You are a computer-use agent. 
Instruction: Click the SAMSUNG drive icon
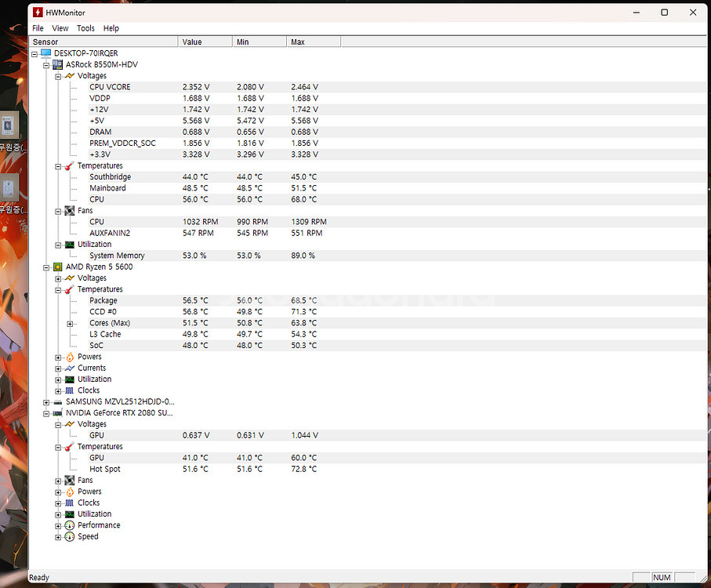pos(57,402)
